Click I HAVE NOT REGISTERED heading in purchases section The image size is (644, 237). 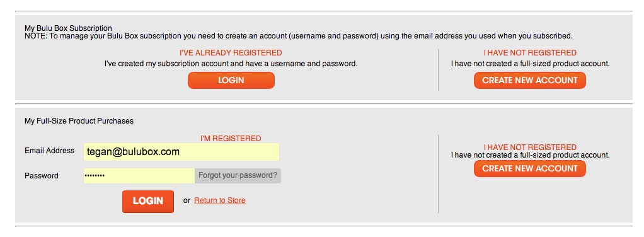coord(530,147)
